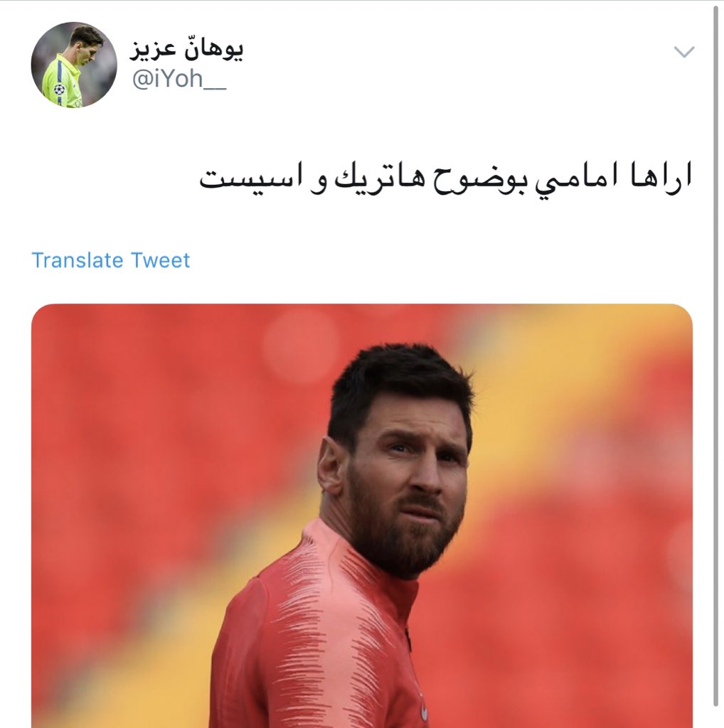Open profile via display name يوهانّ عزيز
The width and height of the screenshot is (724, 728).
(x=186, y=48)
